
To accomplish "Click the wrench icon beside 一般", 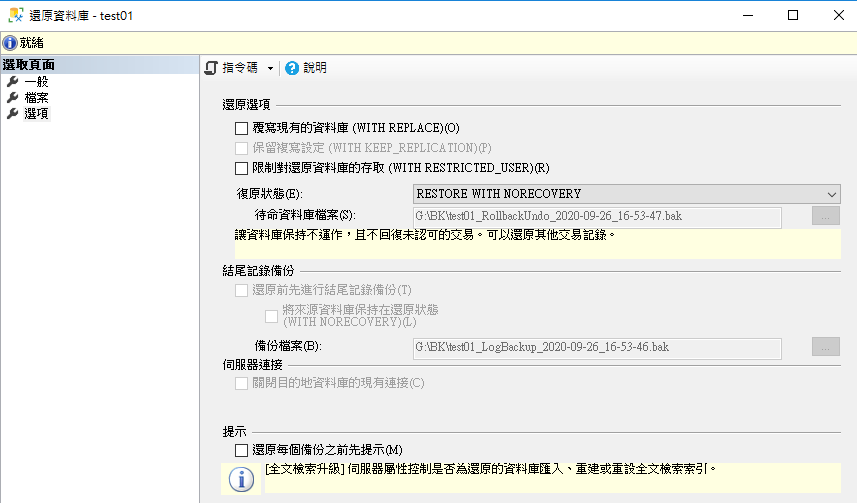I will click(13, 82).
